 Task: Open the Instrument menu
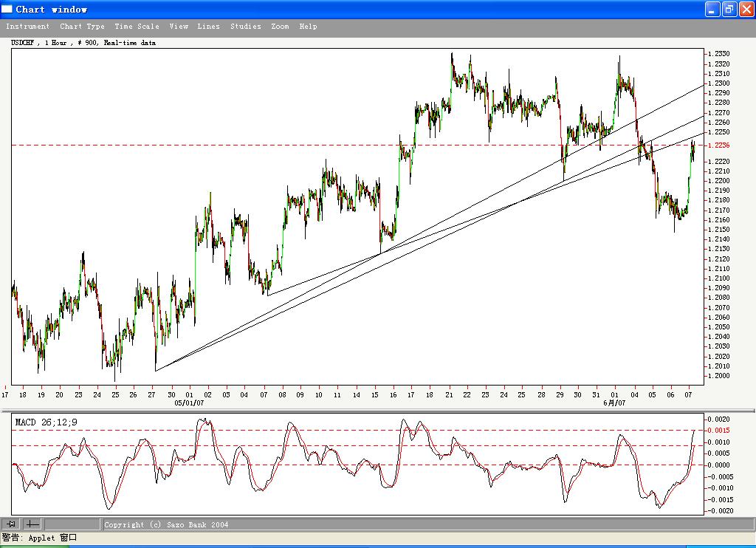(x=27, y=27)
